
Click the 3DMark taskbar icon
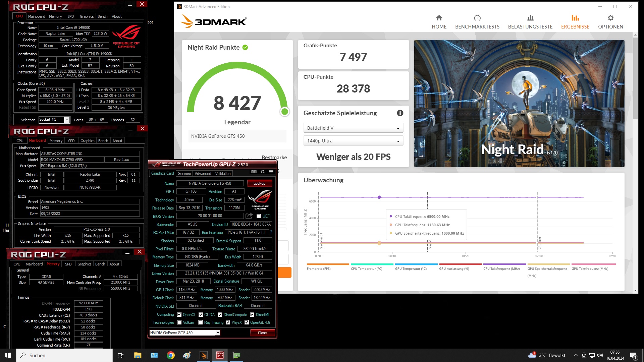click(203, 355)
